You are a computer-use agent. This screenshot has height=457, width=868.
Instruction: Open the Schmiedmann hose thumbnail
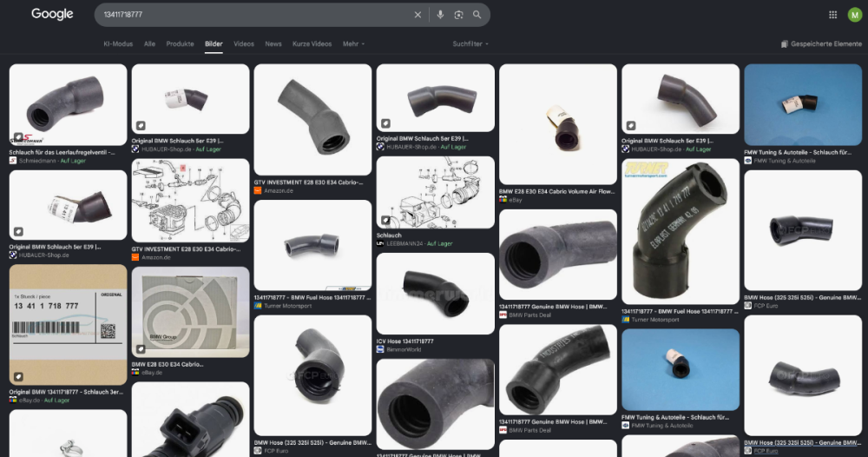point(68,105)
